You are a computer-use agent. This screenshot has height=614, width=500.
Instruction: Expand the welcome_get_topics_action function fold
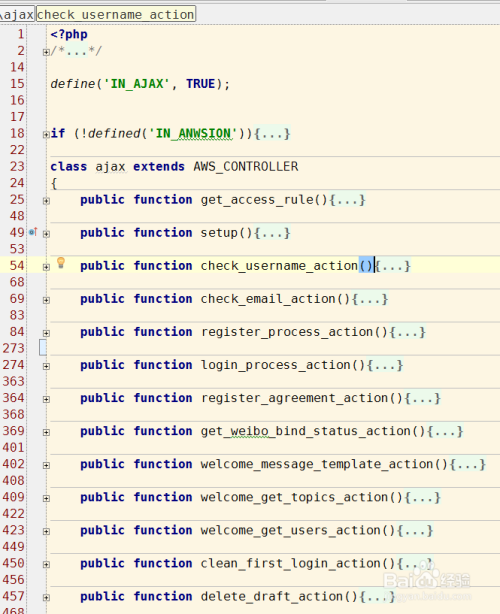click(46, 498)
